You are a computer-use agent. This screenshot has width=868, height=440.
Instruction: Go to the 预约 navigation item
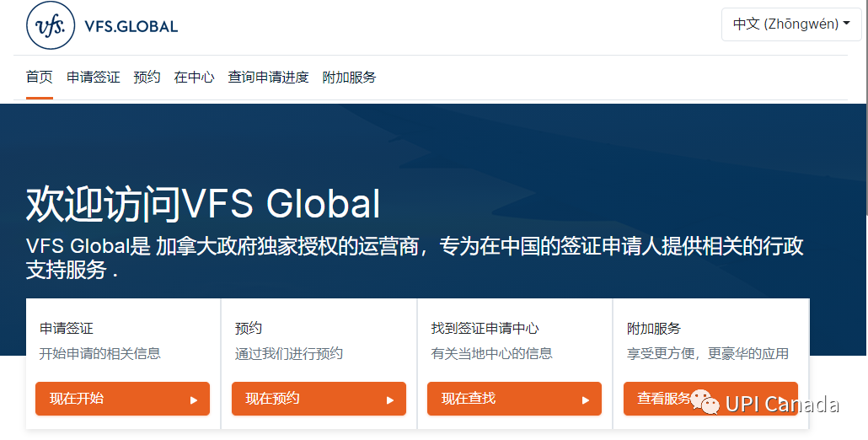tap(147, 77)
